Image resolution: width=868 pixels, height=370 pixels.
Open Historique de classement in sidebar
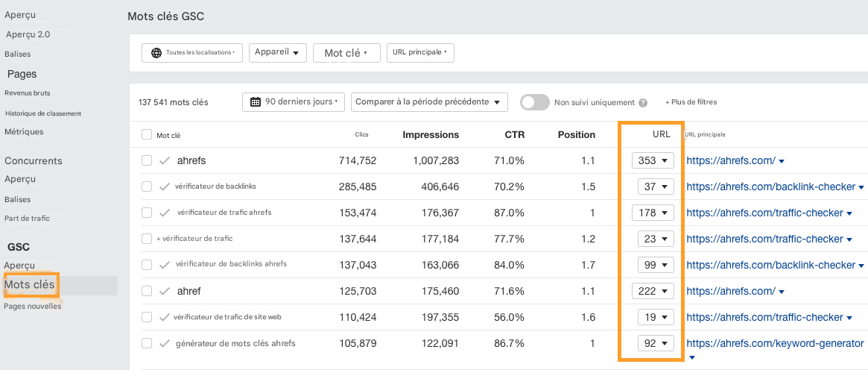point(43,113)
